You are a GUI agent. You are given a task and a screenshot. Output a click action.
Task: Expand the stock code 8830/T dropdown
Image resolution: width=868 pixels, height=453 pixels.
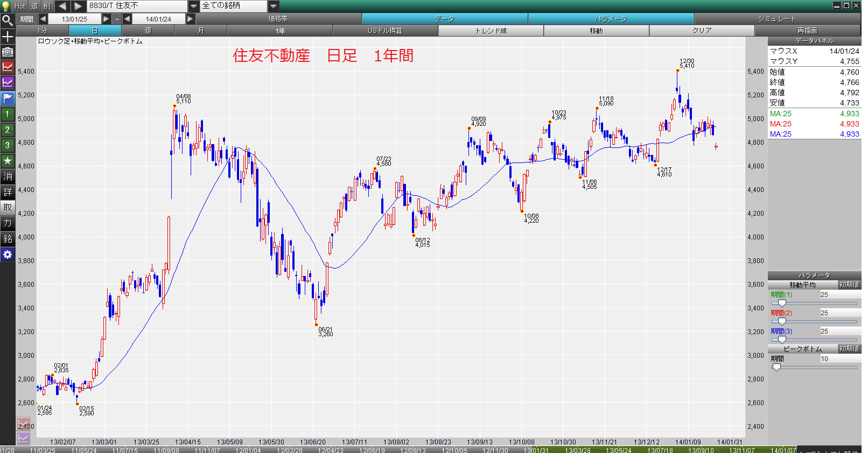(194, 6)
